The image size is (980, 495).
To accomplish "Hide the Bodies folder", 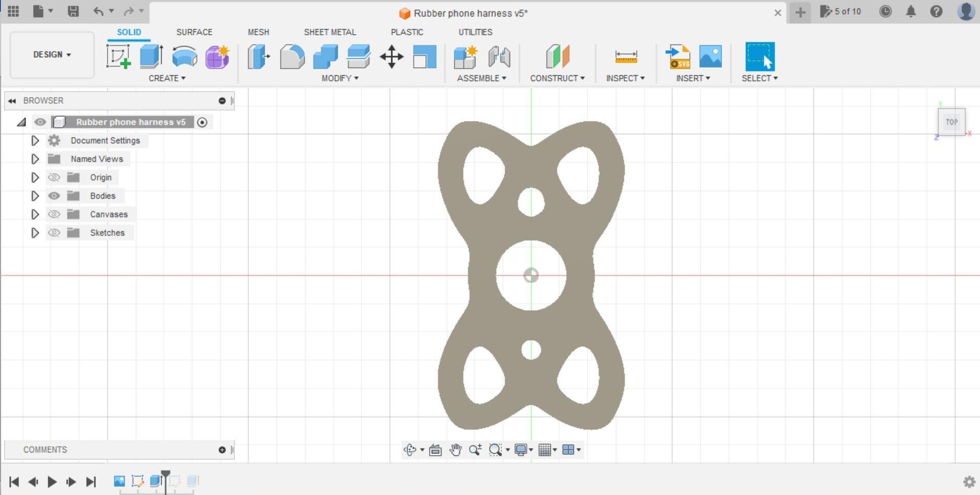I will coord(54,196).
